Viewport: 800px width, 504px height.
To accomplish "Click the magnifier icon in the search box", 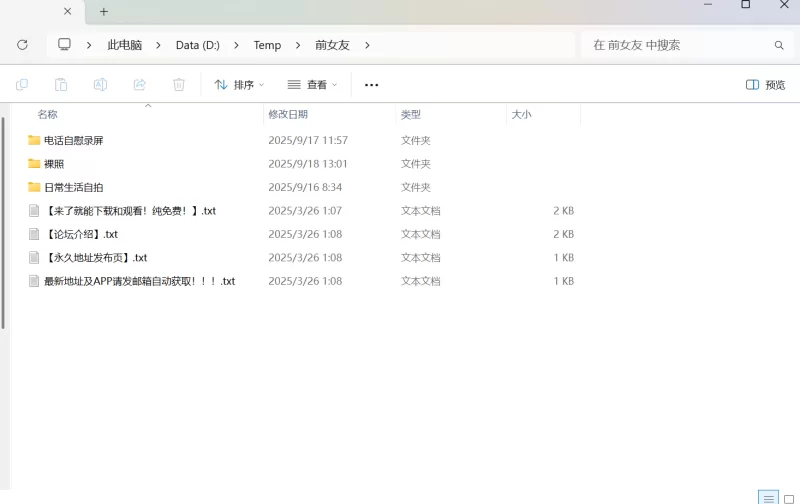I will click(x=779, y=45).
